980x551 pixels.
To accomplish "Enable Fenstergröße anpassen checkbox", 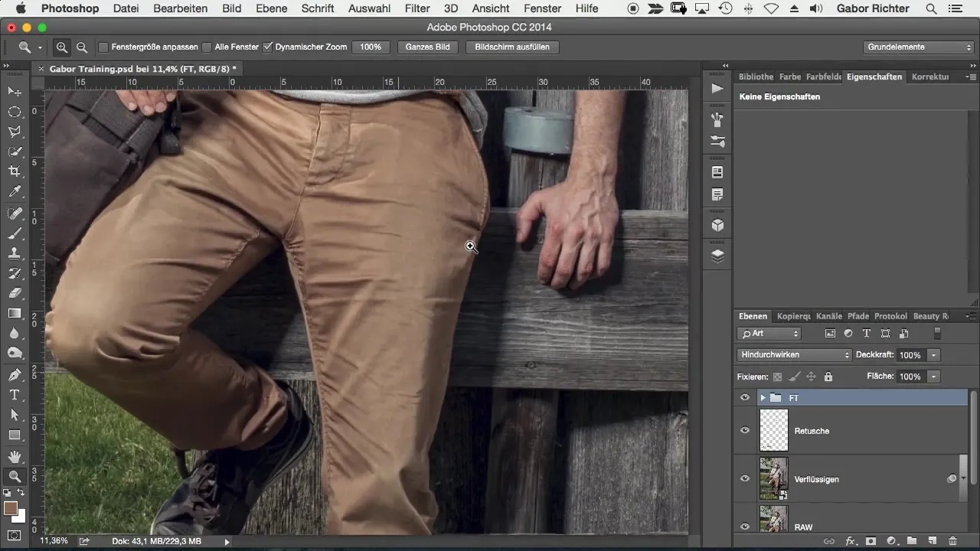I will (103, 47).
